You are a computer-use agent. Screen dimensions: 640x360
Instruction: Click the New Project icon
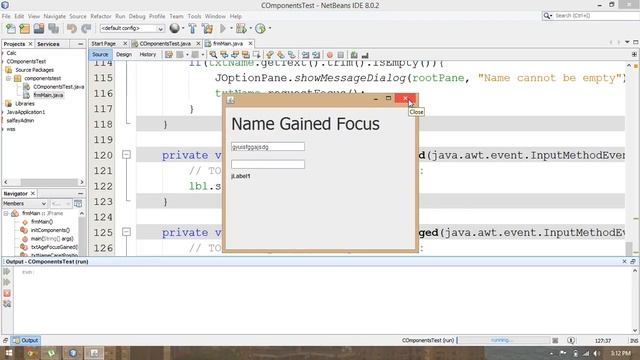click(x=24, y=29)
